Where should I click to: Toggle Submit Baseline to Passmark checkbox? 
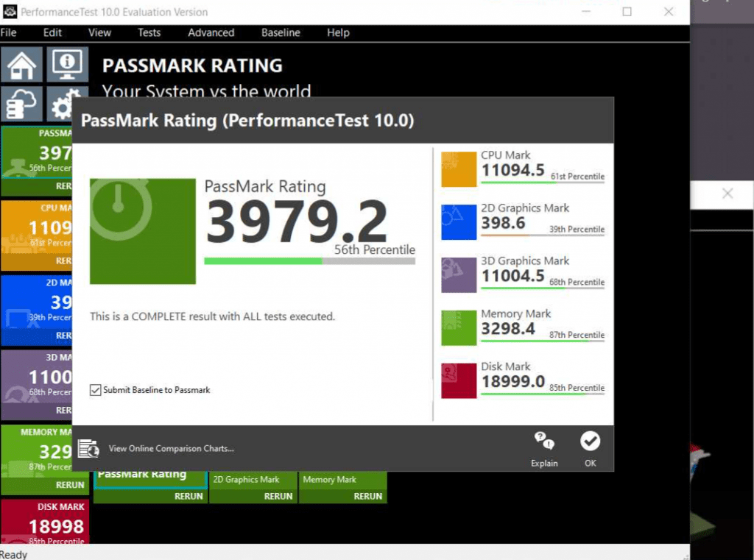(x=95, y=390)
